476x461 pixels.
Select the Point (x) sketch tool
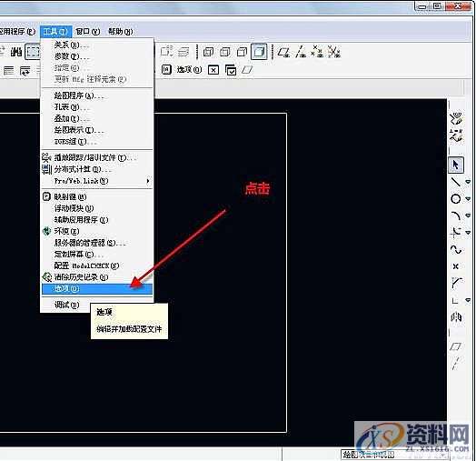(456, 266)
